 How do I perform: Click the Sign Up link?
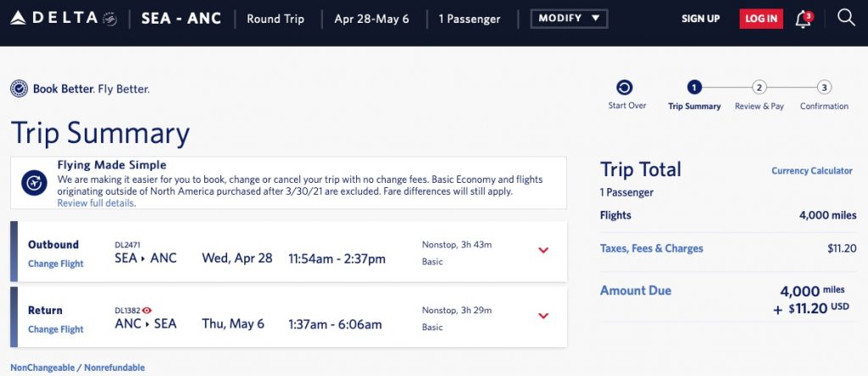point(700,19)
